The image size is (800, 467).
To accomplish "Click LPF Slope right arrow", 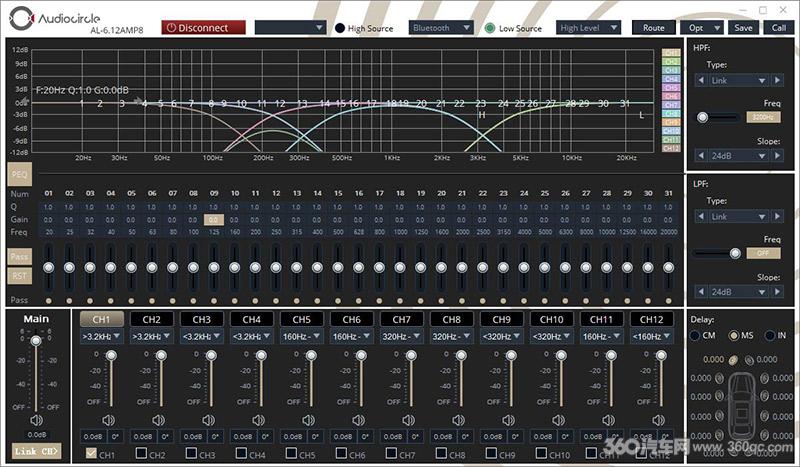I will tap(777, 292).
